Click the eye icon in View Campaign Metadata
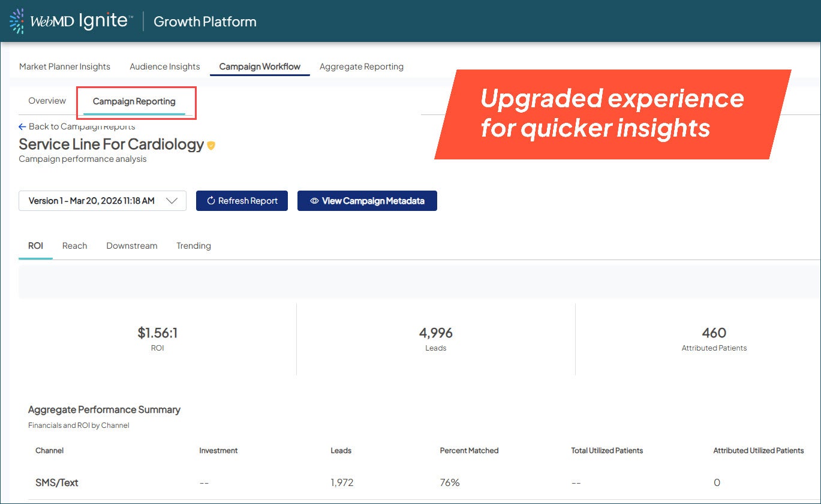 click(x=314, y=201)
